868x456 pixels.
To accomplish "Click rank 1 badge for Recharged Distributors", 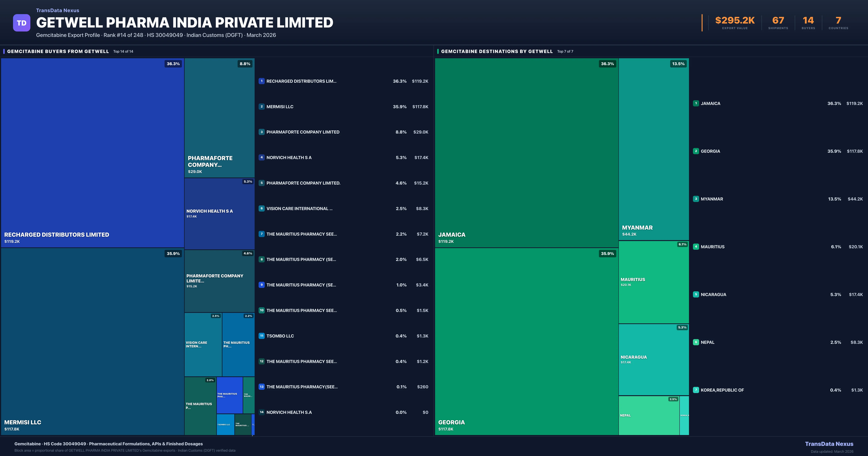I will pos(261,81).
